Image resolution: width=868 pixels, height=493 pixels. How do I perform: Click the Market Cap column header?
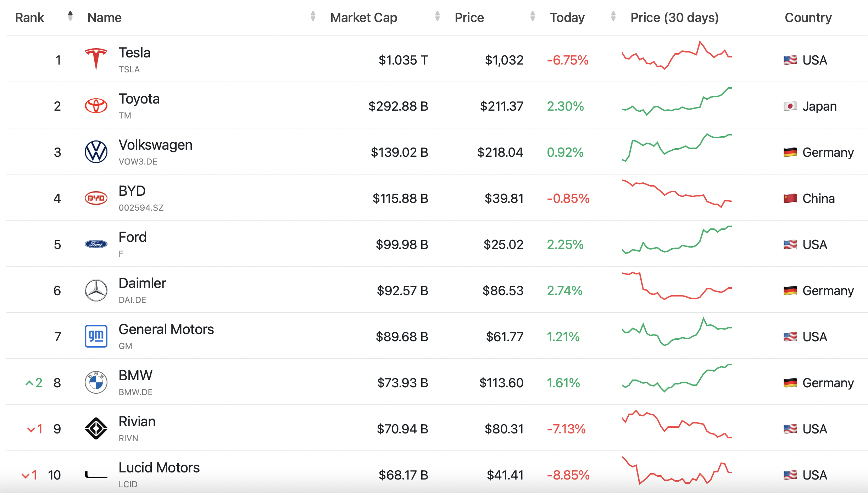[363, 17]
